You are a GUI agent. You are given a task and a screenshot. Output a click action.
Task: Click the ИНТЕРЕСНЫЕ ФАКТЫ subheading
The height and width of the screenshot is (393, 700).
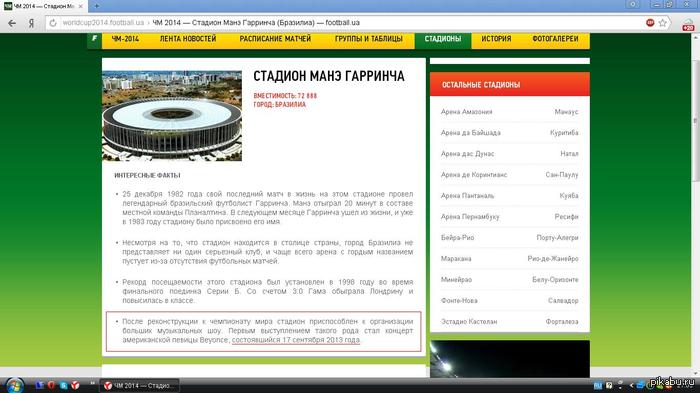click(147, 176)
